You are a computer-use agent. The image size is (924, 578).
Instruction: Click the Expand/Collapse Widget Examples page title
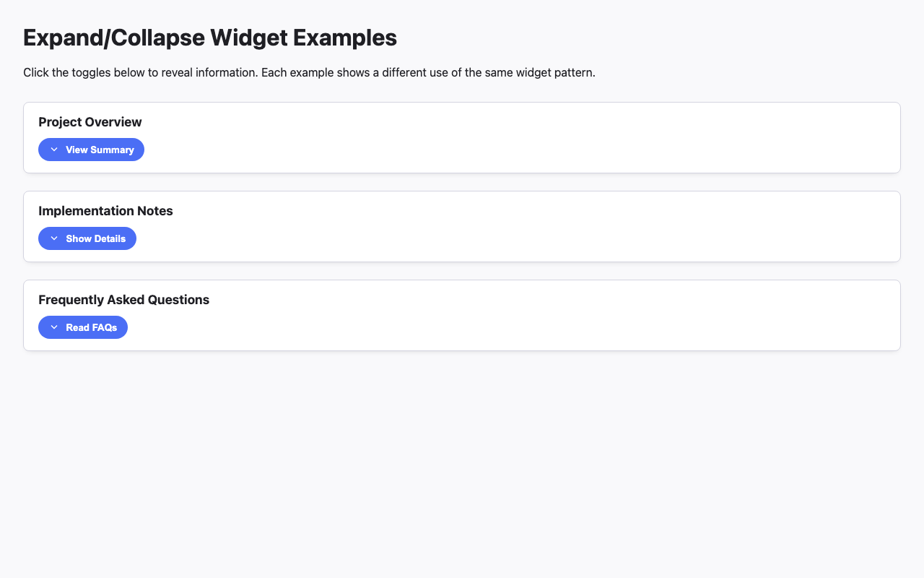click(210, 37)
